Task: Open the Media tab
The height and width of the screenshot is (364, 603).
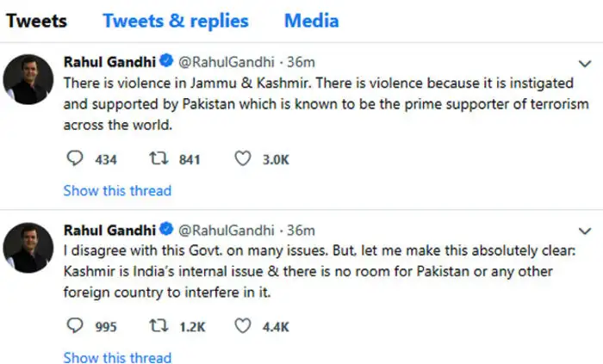Action: point(312,21)
